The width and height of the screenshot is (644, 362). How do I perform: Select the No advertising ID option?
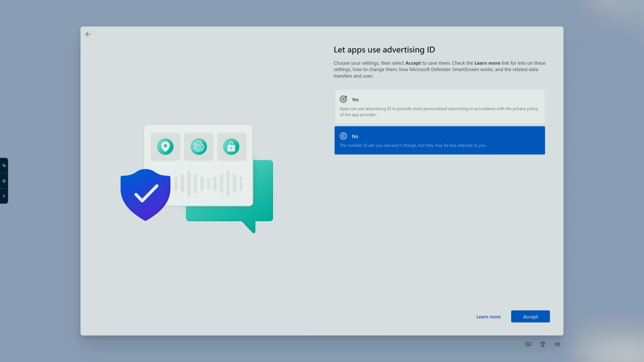pyautogui.click(x=440, y=140)
